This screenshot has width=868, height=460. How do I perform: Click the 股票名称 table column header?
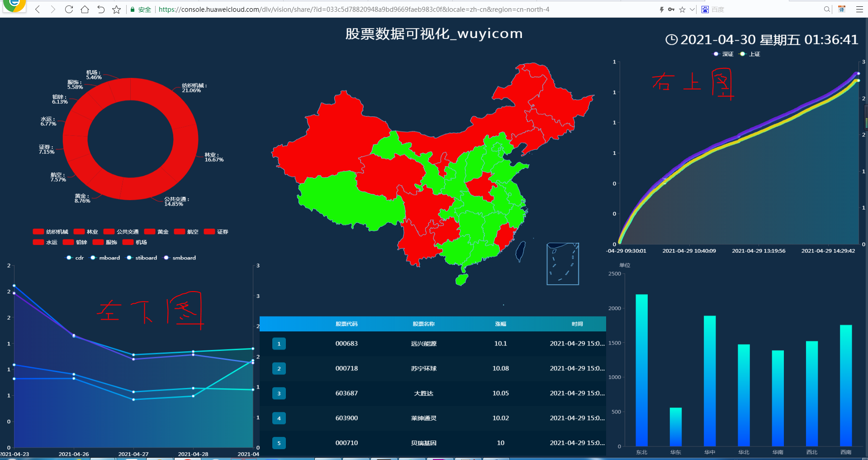[x=424, y=324]
